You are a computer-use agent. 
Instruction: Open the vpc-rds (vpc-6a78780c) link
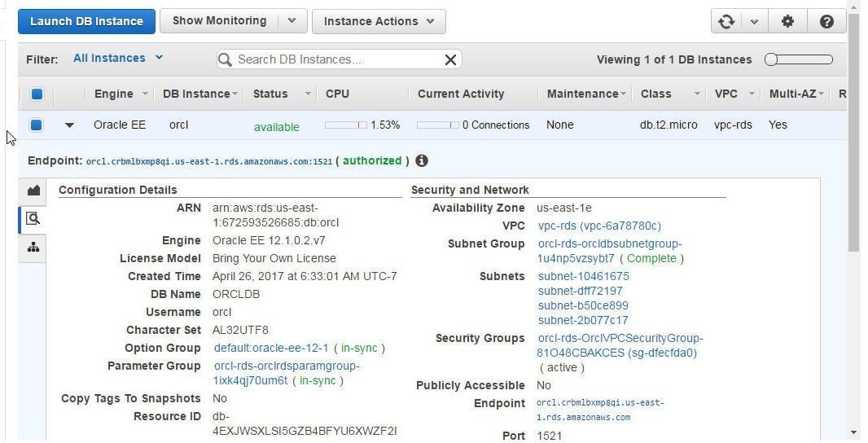(x=599, y=226)
